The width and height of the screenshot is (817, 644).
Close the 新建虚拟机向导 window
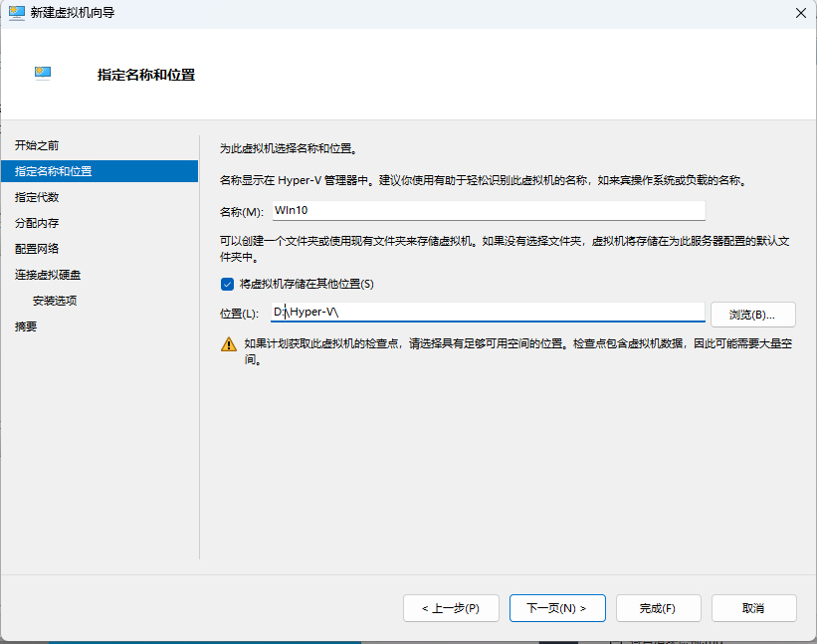[x=801, y=13]
